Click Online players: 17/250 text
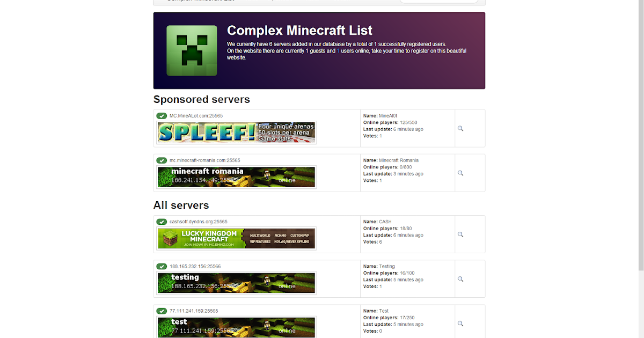 [x=389, y=317]
